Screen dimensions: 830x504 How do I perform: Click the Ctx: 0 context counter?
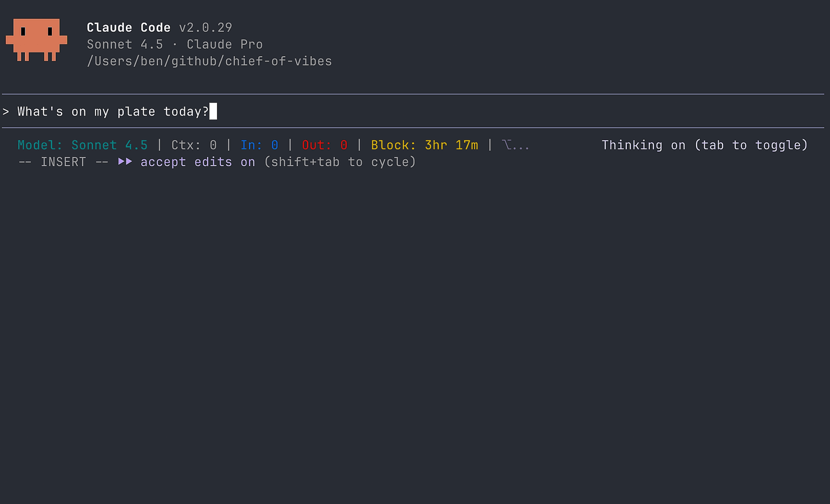pos(193,145)
